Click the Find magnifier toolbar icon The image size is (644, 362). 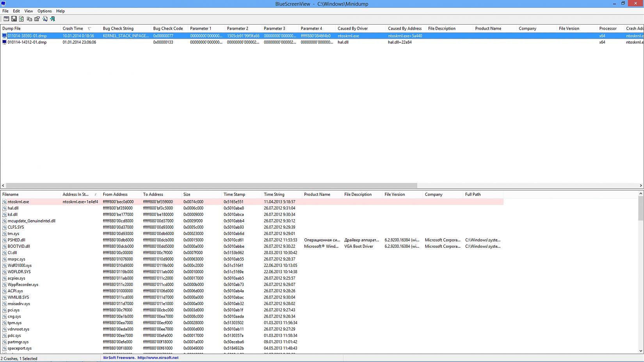click(45, 19)
